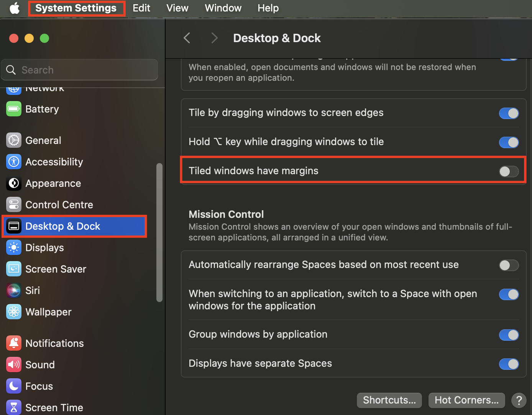
Task: Click the Appearance icon in sidebar
Action: [x=14, y=183]
